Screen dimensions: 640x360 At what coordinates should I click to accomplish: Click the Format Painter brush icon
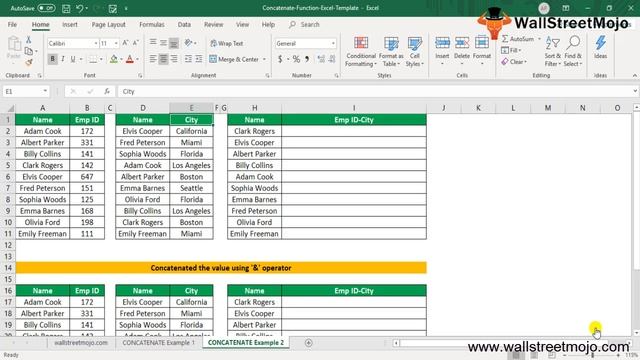point(29,62)
